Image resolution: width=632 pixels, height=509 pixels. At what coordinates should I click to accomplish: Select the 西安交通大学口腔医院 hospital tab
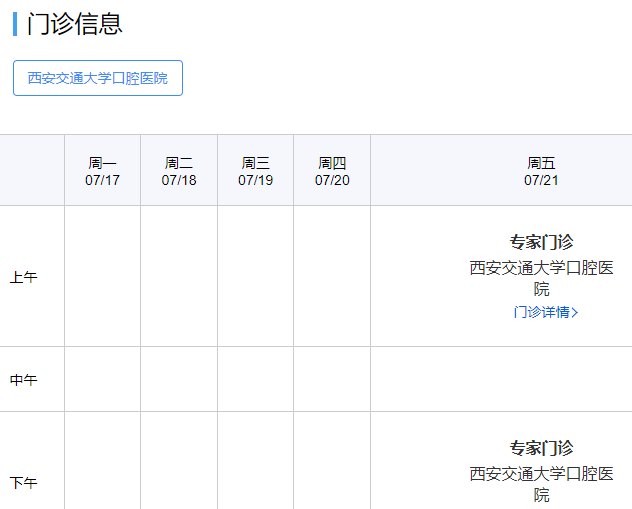[x=98, y=78]
